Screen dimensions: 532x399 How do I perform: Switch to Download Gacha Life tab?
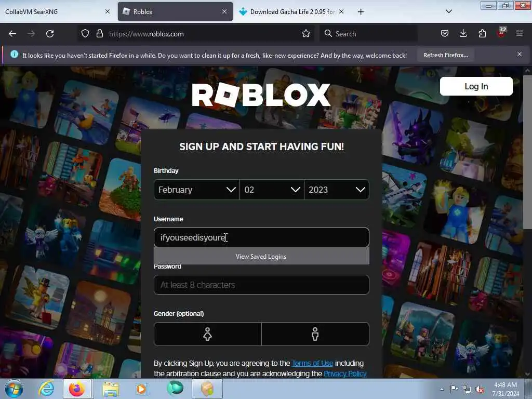click(x=292, y=11)
